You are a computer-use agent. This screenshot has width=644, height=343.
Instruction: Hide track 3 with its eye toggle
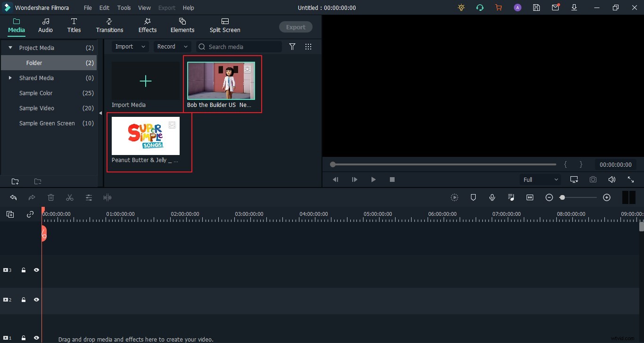36,270
